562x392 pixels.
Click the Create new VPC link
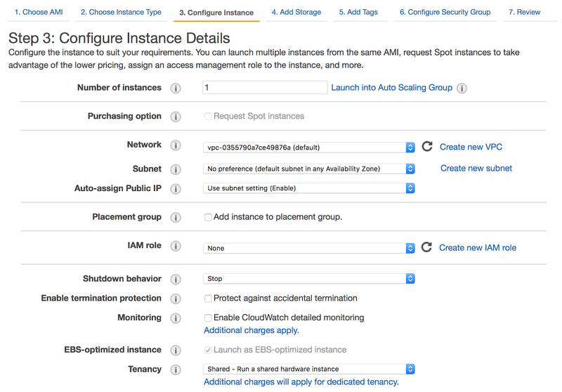[471, 147]
